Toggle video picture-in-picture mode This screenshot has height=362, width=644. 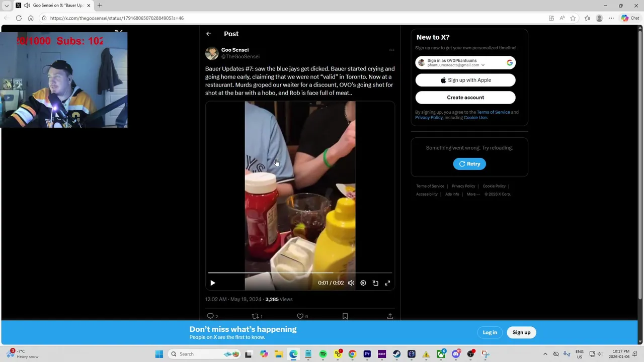(x=375, y=283)
